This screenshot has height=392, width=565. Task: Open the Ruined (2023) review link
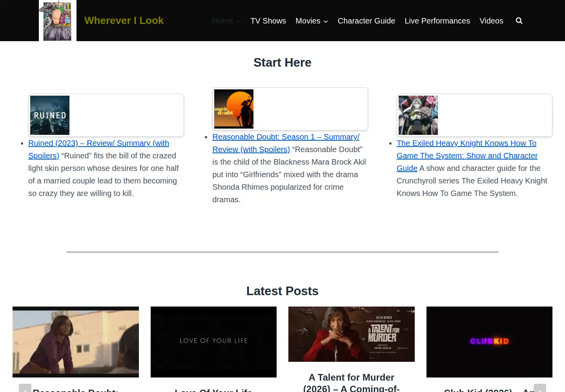[x=98, y=149]
